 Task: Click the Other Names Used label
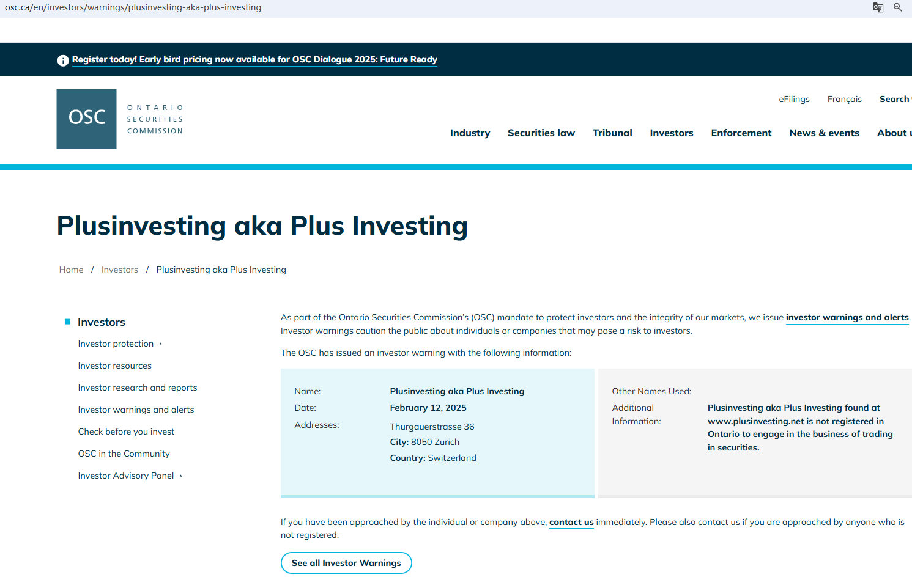[651, 392]
